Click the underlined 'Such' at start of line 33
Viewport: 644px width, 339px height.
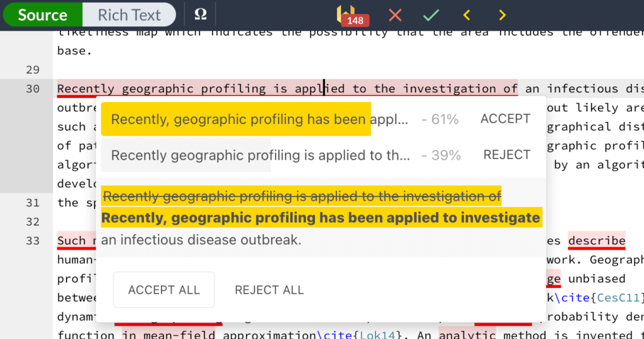[x=72, y=241]
